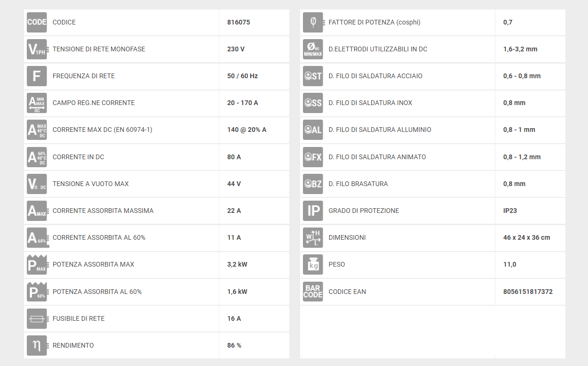Click the CODE icon beside CODICE
Viewport: 588px width, 366px height.
pyautogui.click(x=37, y=22)
